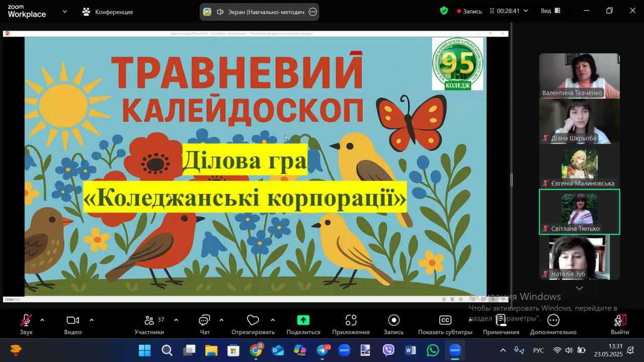
Task: Open round Zoom icon next to Telegram
Action: coord(344,350)
